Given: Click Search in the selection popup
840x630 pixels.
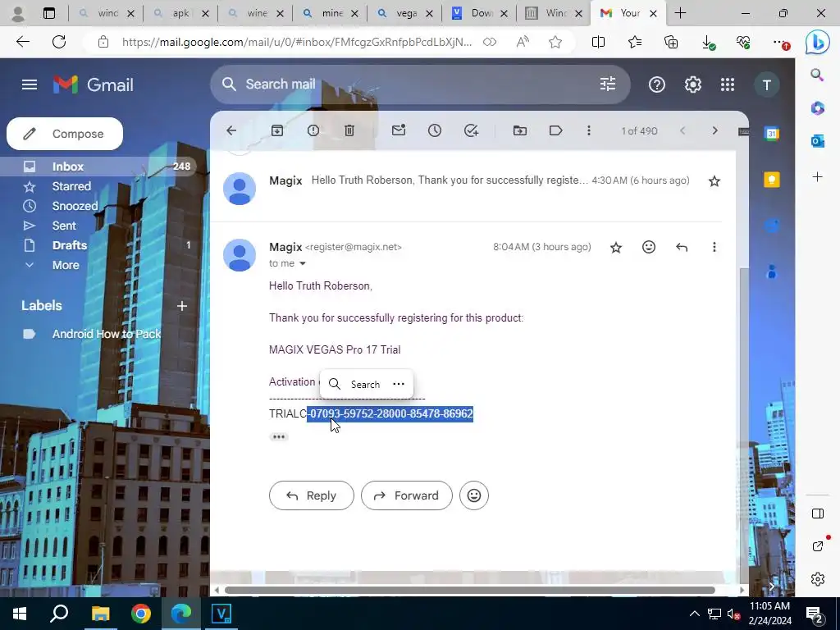Looking at the screenshot, I should (x=354, y=384).
